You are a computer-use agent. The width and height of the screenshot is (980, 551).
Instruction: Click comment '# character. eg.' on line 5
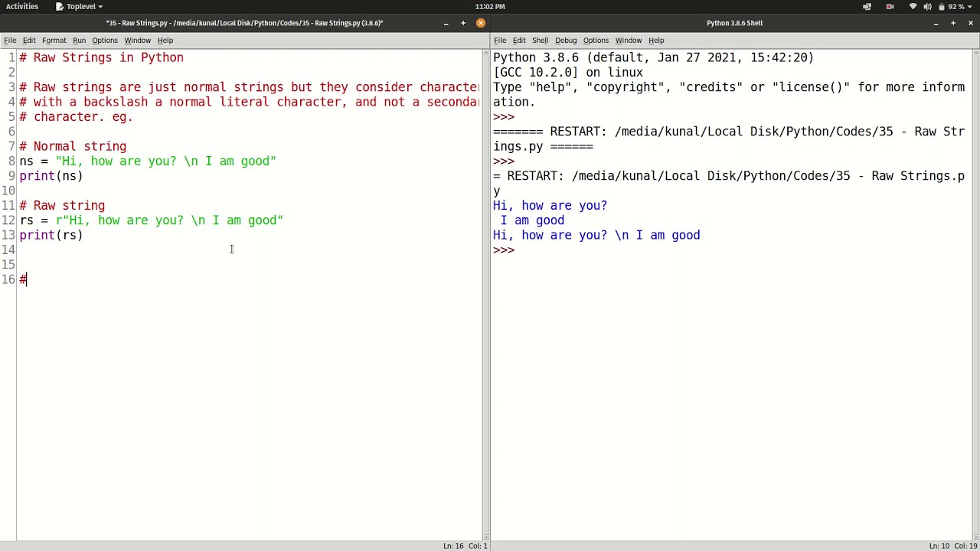point(76,116)
